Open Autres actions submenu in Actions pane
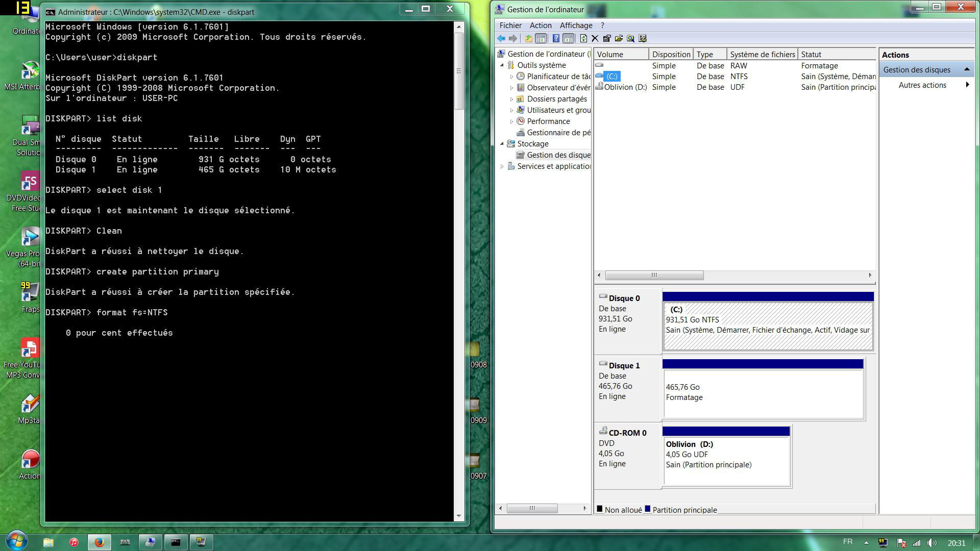This screenshot has height=551, width=980. (x=927, y=85)
